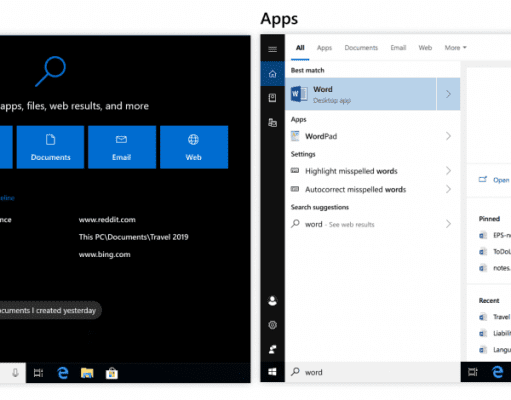Viewport: 511px width, 400px height.
Task: Click the Open icon in preview pane
Action: pyautogui.click(x=483, y=180)
